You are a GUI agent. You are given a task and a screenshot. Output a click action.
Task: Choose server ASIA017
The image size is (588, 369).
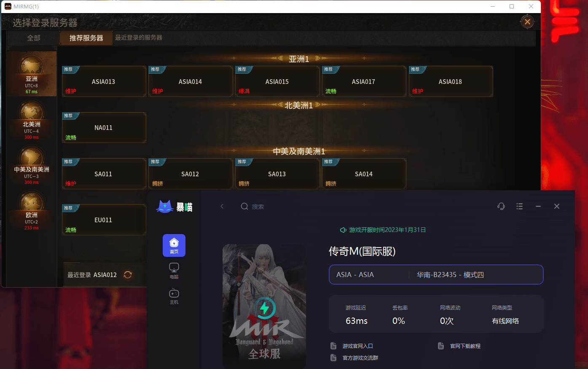coord(364,81)
